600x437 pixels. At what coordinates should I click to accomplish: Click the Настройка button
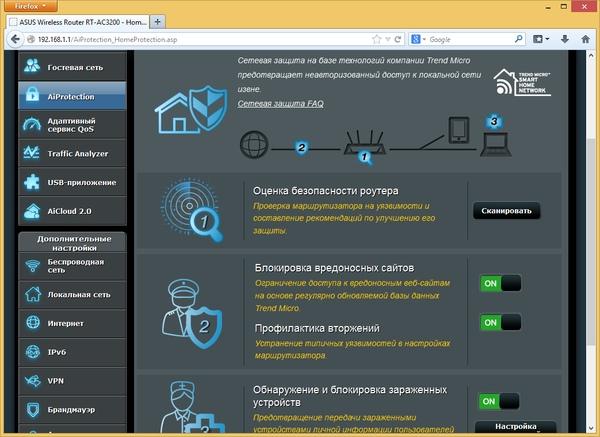click(x=515, y=426)
